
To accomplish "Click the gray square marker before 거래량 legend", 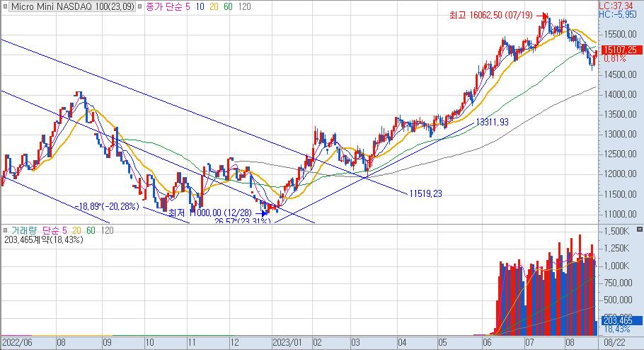I will (x=5, y=230).
